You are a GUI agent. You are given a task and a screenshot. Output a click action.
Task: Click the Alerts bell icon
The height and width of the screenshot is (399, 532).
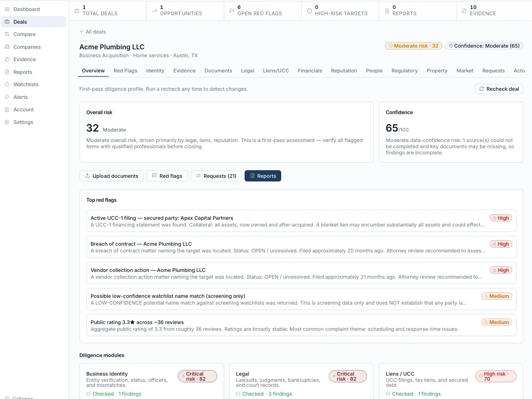point(7,97)
